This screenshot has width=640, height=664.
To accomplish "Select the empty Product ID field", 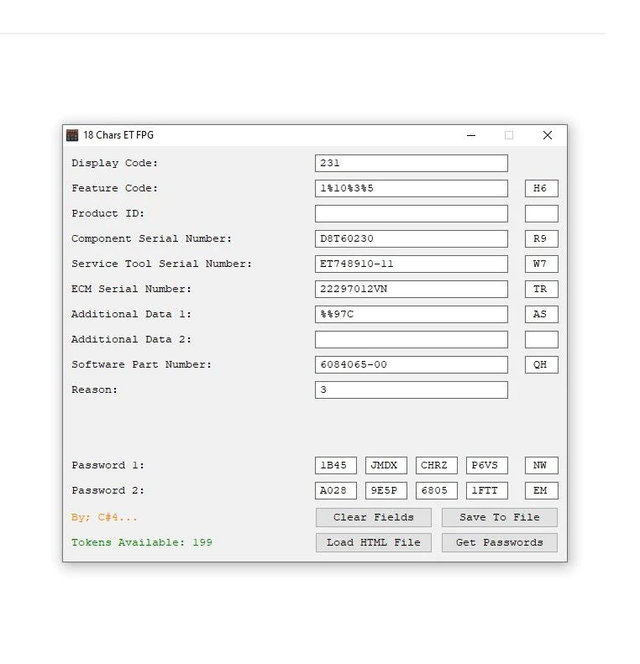I will point(411,213).
